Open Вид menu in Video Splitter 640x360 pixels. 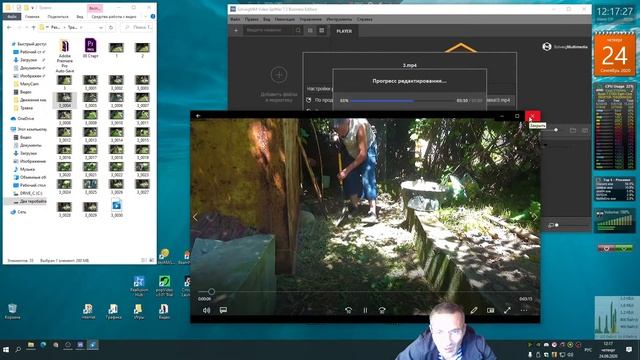pyautogui.click(x=267, y=19)
